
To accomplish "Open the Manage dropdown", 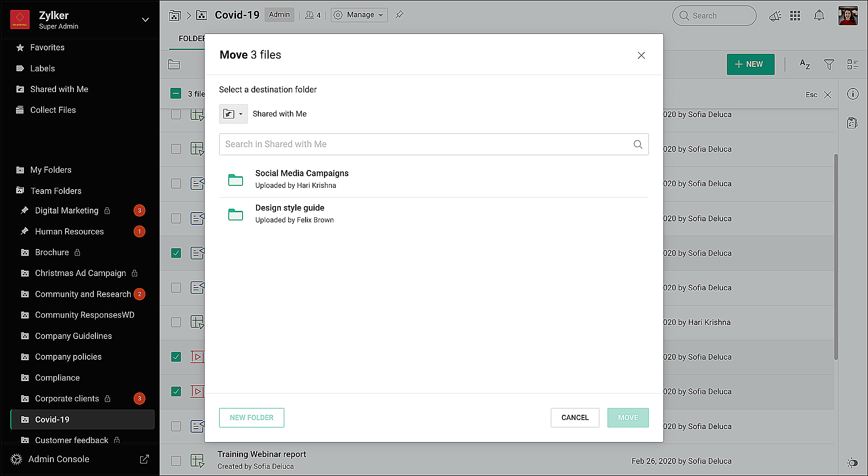I will coord(359,15).
